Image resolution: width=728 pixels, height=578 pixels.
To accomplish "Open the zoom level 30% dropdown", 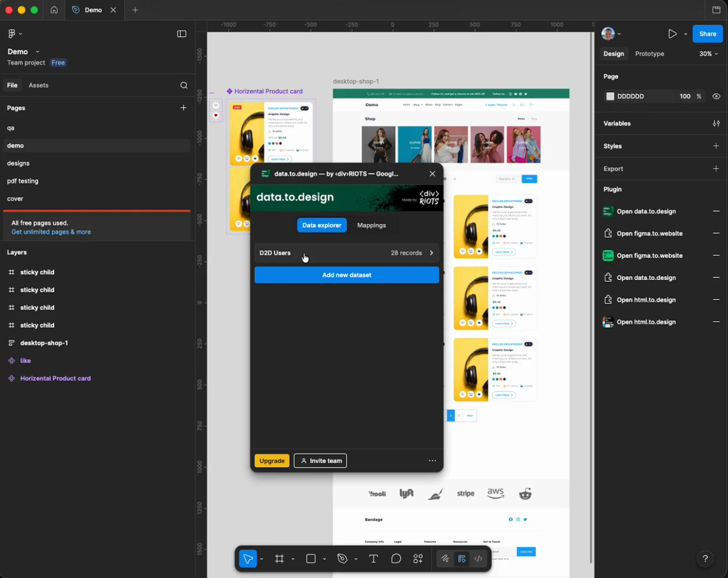I will click(x=709, y=54).
